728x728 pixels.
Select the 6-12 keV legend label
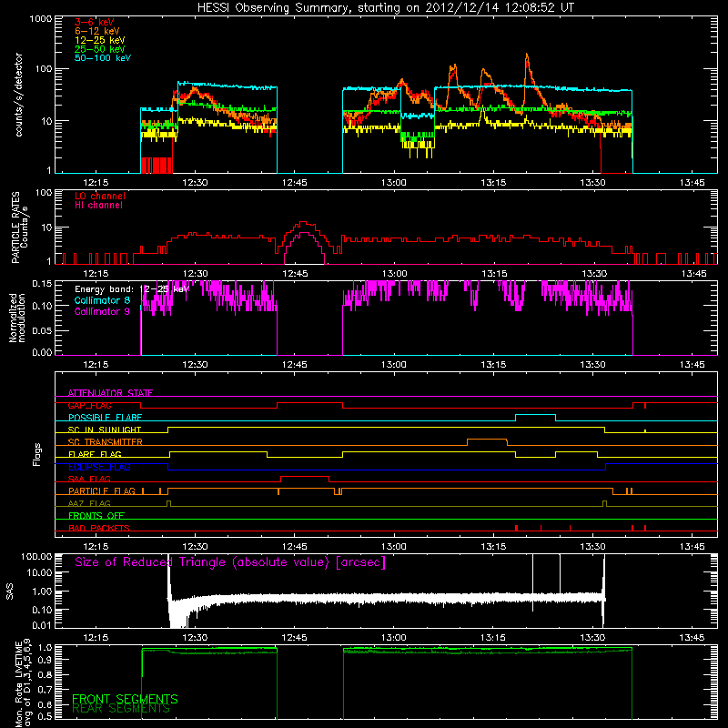[97, 31]
